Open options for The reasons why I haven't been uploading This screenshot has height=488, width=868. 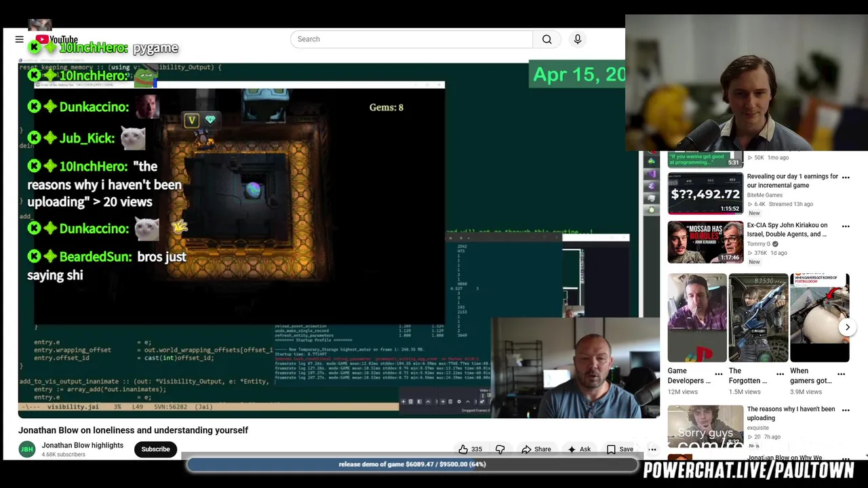click(846, 410)
